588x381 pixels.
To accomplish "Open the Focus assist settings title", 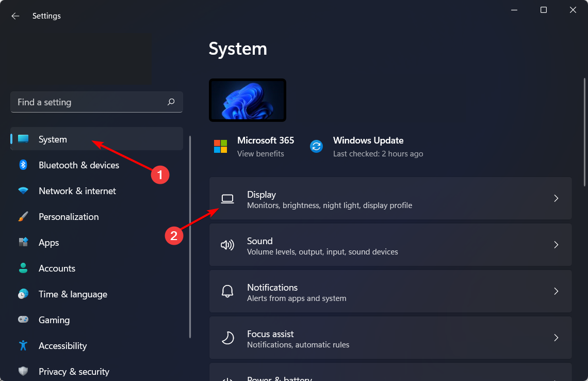I will (270, 334).
